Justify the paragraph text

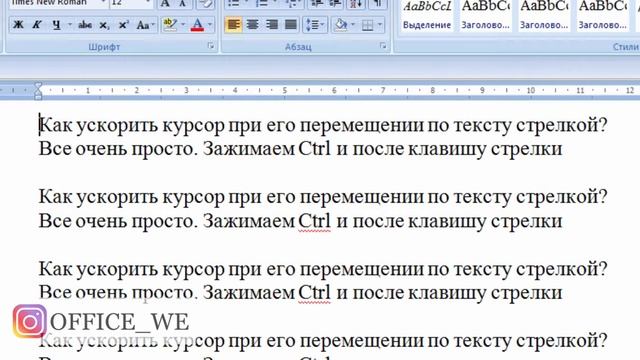[291, 25]
